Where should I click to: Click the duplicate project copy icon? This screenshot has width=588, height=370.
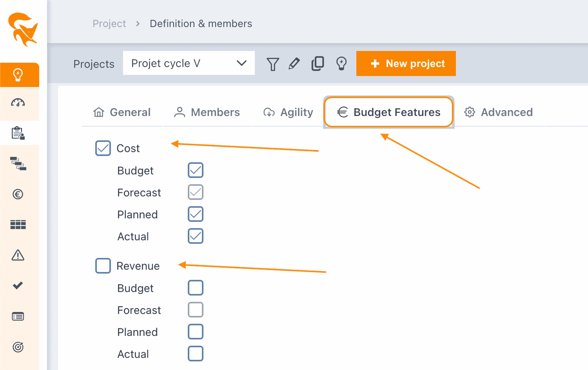tap(318, 63)
